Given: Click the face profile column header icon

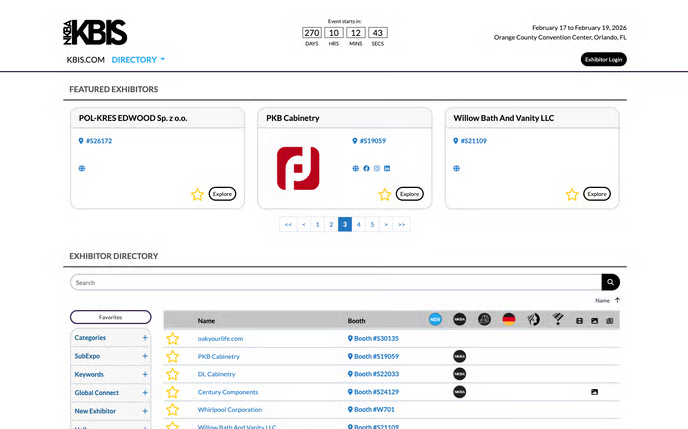Looking at the screenshot, I should click(533, 319).
